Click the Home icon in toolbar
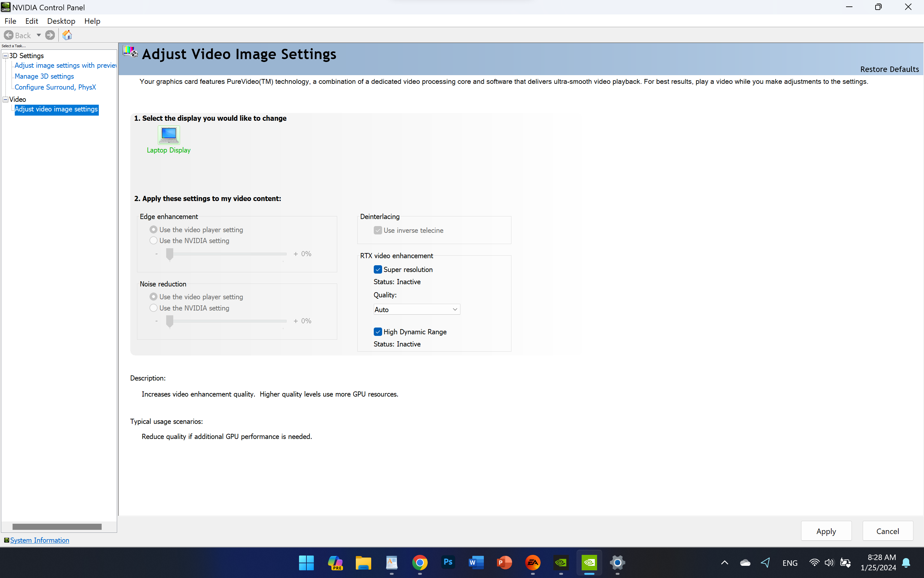 (67, 35)
